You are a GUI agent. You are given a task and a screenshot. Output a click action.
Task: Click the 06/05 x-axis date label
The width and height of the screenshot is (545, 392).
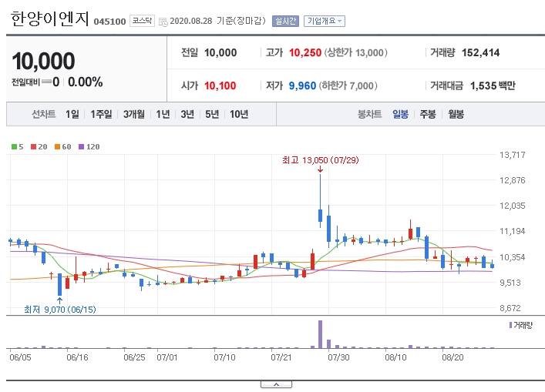pos(20,357)
